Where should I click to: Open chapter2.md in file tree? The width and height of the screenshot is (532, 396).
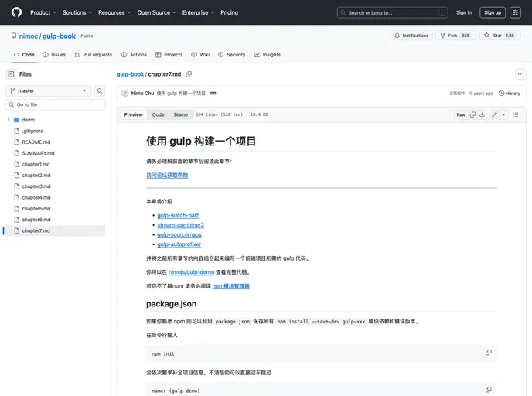coord(36,175)
